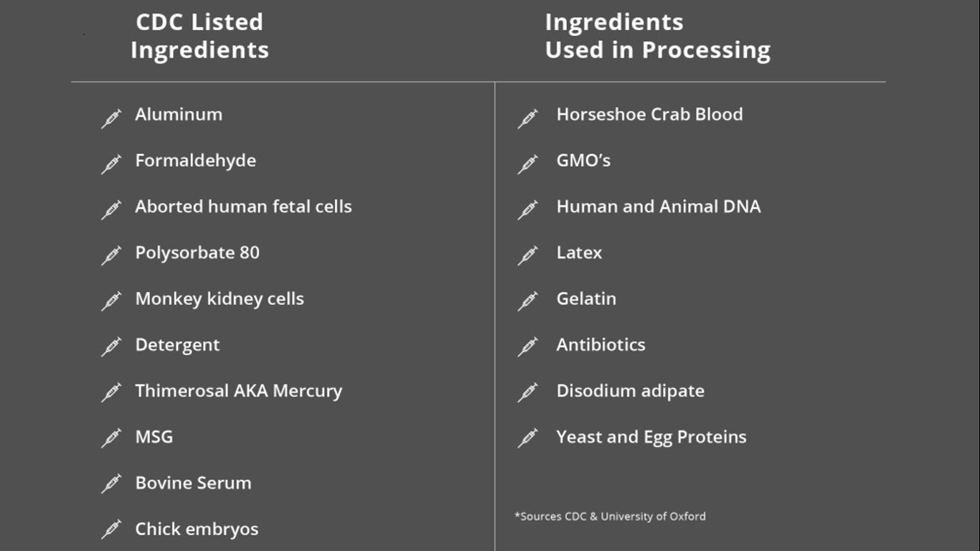Screen dimensions: 980x551
Task: Click the syringe icon next to Gelatin
Action: click(528, 302)
